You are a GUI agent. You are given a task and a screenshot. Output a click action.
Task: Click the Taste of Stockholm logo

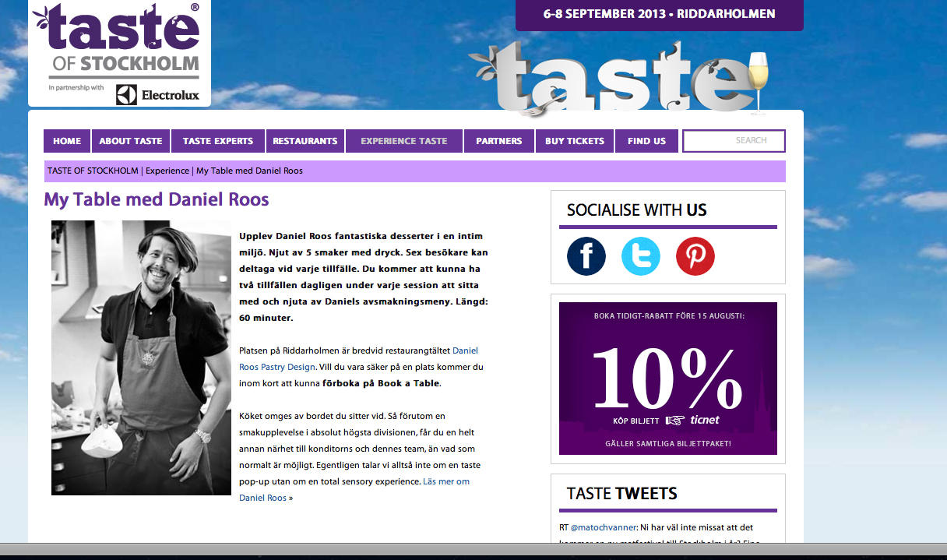click(x=119, y=54)
